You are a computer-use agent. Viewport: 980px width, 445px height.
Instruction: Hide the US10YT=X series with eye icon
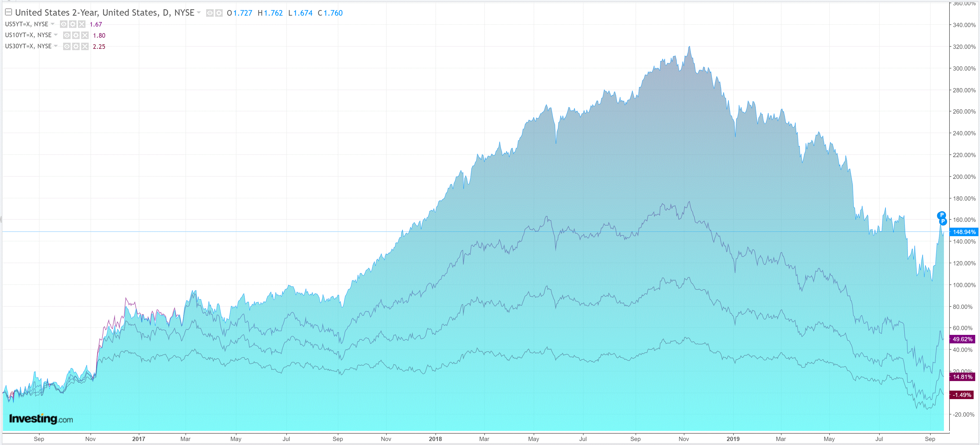(x=67, y=35)
